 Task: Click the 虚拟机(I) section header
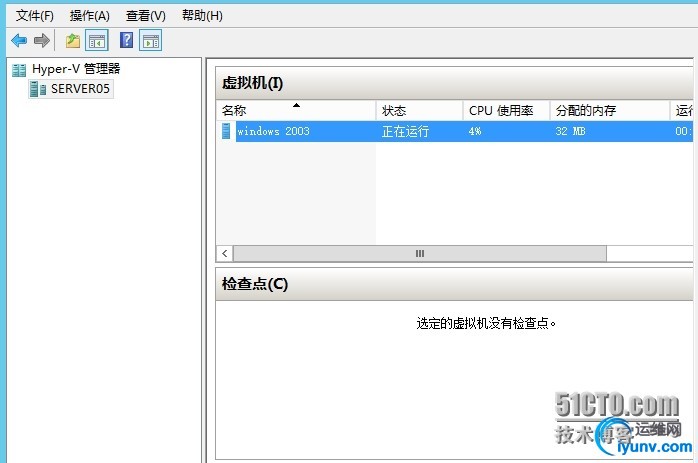[454, 83]
